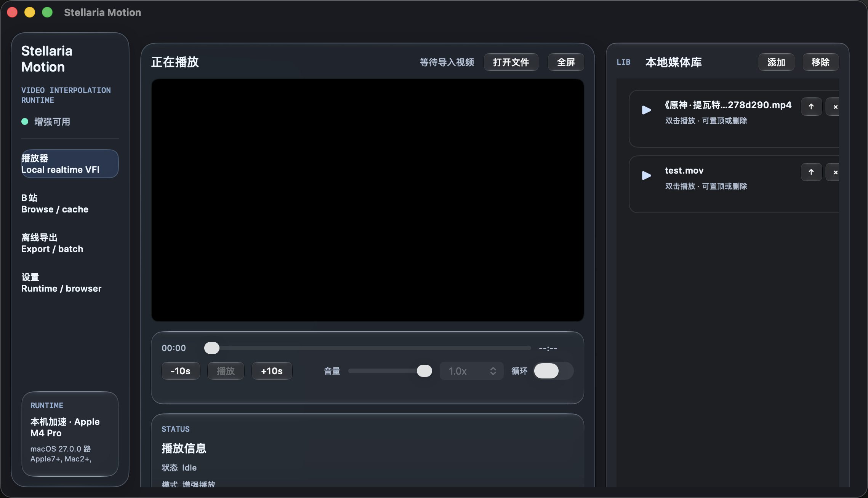Image resolution: width=868 pixels, height=498 pixels.
Task: Click 移除 in the media library
Action: coord(820,62)
